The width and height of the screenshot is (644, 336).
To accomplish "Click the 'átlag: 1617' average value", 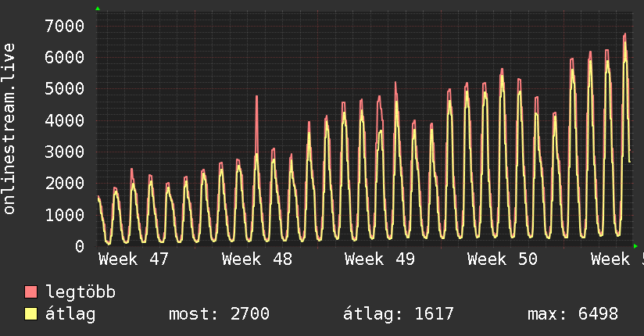I will click(x=399, y=314).
